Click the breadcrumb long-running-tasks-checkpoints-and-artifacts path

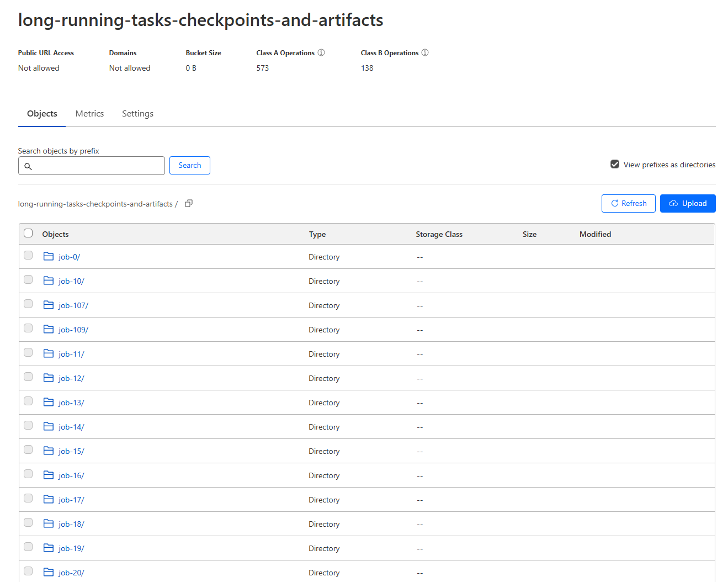pyautogui.click(x=95, y=204)
